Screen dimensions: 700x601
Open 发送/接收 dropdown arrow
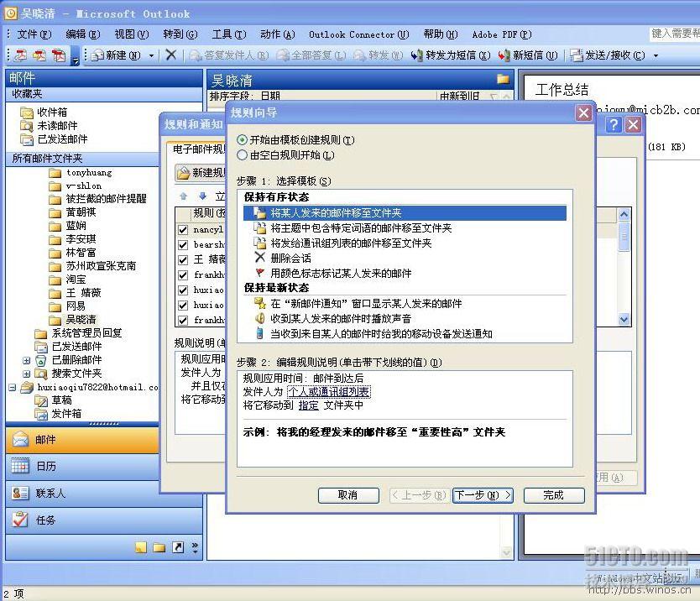656,55
